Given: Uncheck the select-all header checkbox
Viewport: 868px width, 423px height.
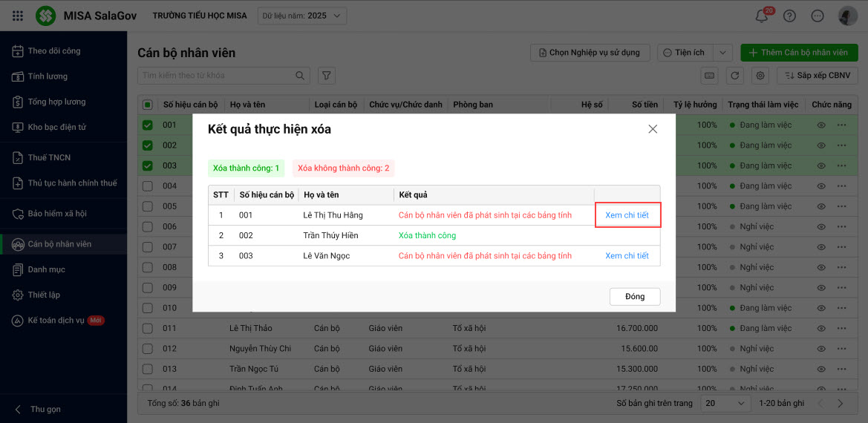Looking at the screenshot, I should click(x=147, y=105).
